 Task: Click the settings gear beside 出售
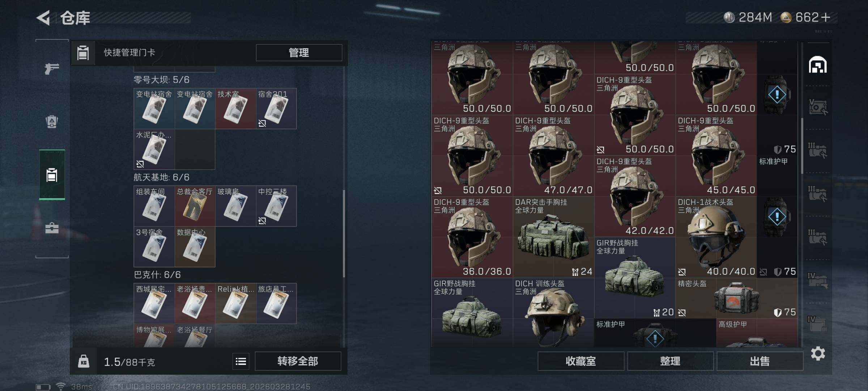point(818,353)
